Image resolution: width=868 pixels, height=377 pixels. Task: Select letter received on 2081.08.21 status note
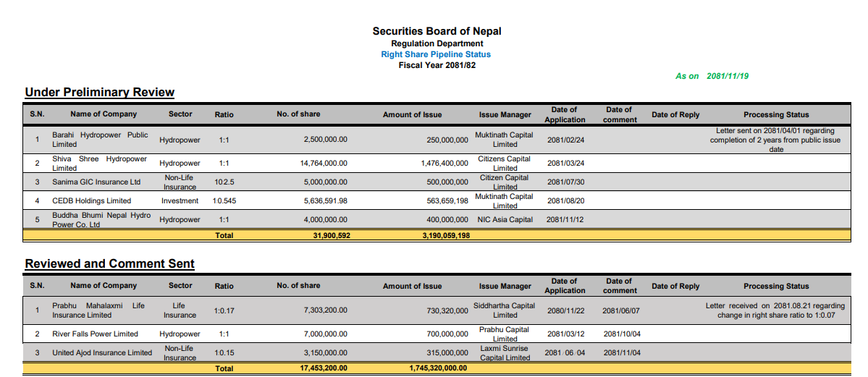(x=775, y=310)
